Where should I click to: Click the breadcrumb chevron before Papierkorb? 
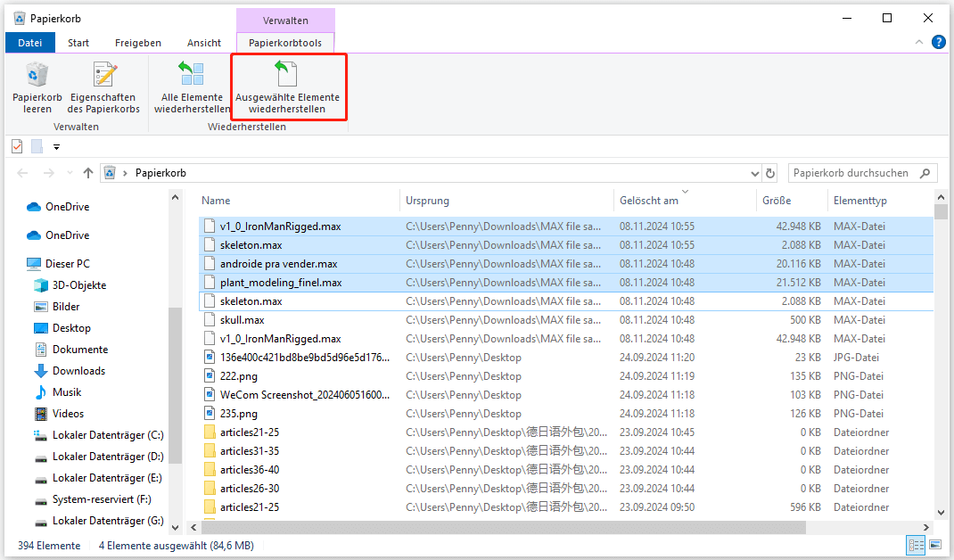(x=125, y=174)
